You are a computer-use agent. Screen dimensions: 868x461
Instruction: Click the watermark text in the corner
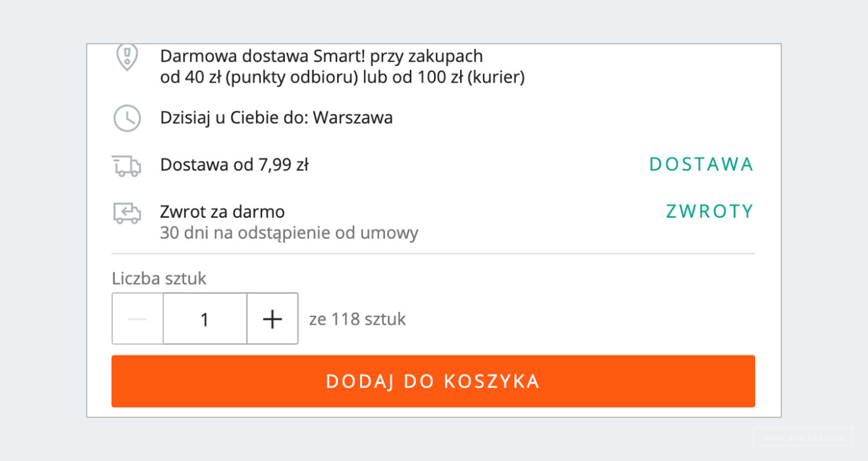(803, 437)
